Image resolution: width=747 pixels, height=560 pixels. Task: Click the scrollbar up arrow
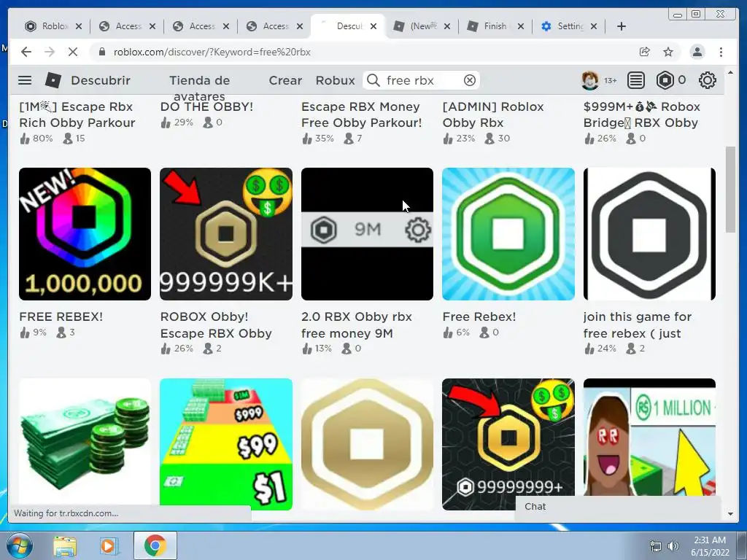point(730,72)
